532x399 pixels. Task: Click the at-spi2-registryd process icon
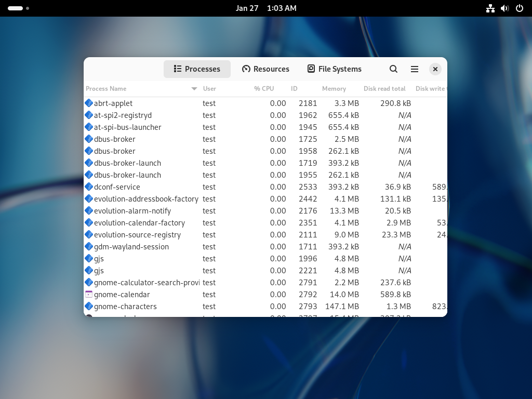(89, 115)
